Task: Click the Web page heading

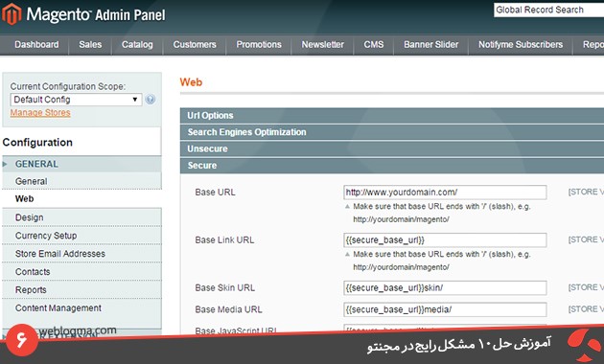Action: [x=191, y=82]
